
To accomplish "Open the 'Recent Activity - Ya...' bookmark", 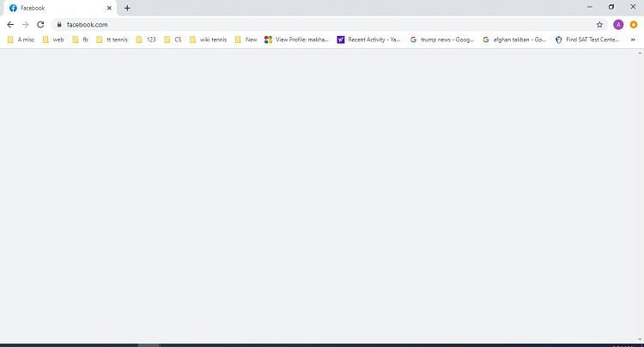I will [x=368, y=40].
